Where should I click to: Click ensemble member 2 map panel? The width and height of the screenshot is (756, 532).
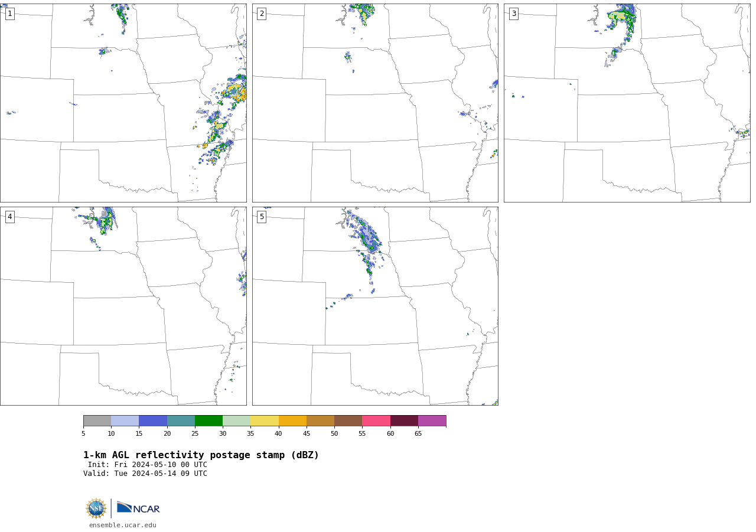pos(375,103)
